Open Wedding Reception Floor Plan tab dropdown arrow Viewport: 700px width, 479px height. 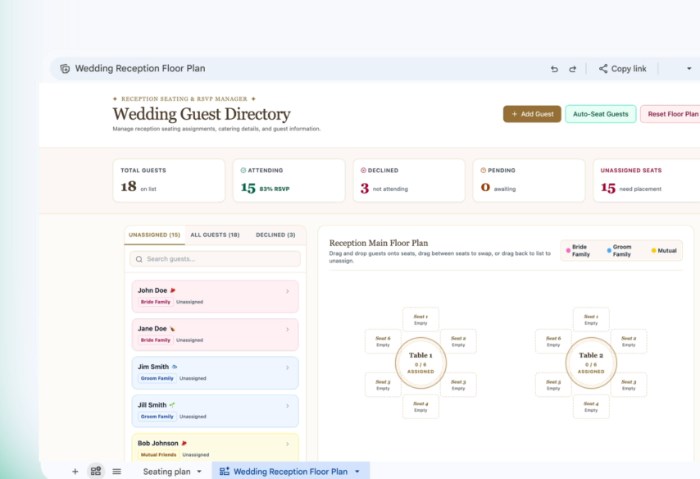(357, 471)
